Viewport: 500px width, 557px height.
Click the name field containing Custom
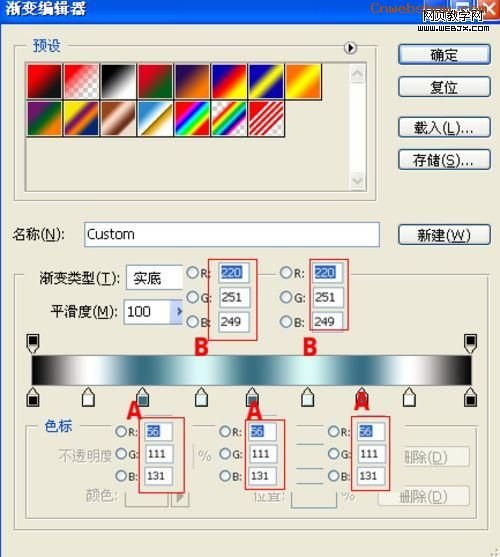pos(232,234)
